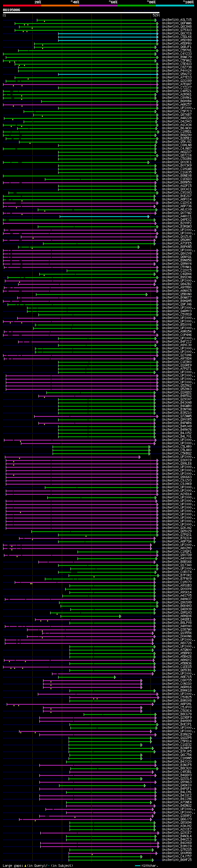Click the UniRef100_A3AJH2 label

(x=177, y=826)
